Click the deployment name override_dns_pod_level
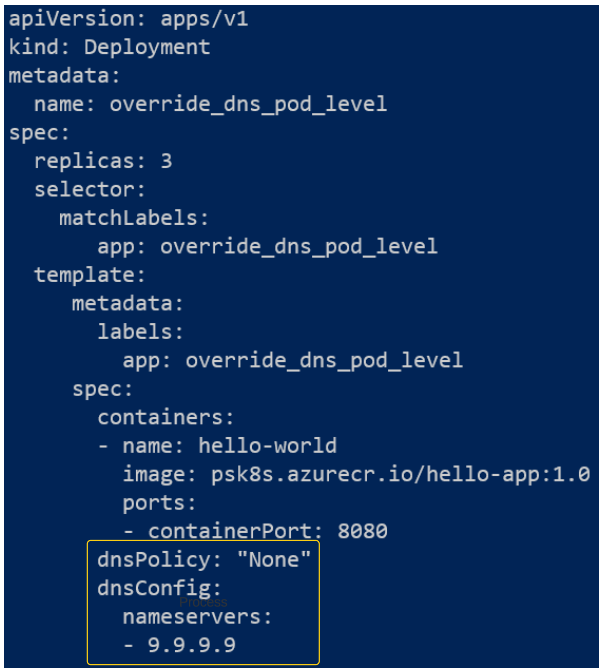This screenshot has width=603, height=668. click(248, 104)
